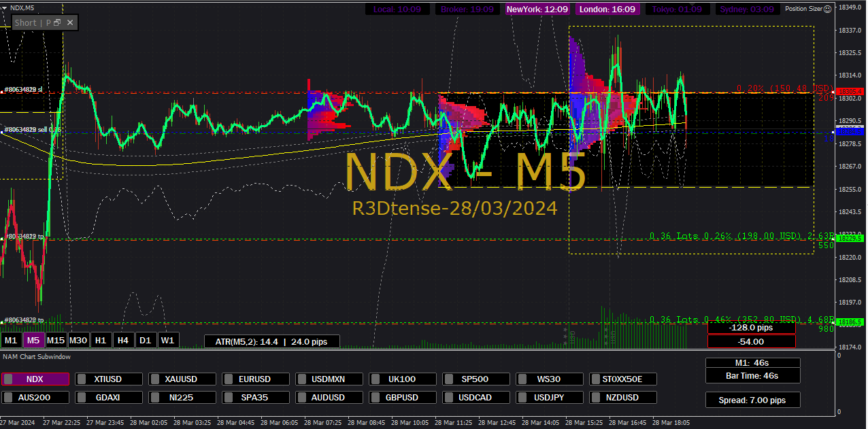
Task: Click the Tokyo 01:09 session clock
Action: tap(677, 9)
